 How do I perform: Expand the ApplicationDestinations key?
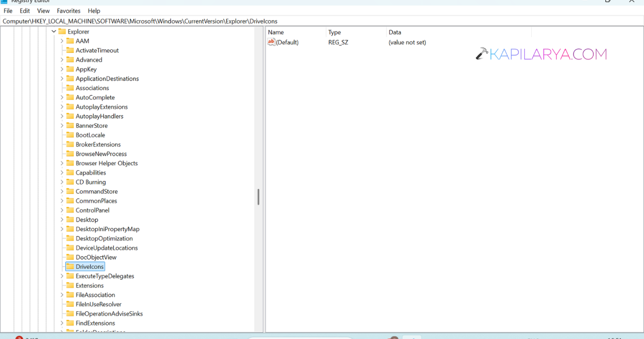[x=62, y=79]
